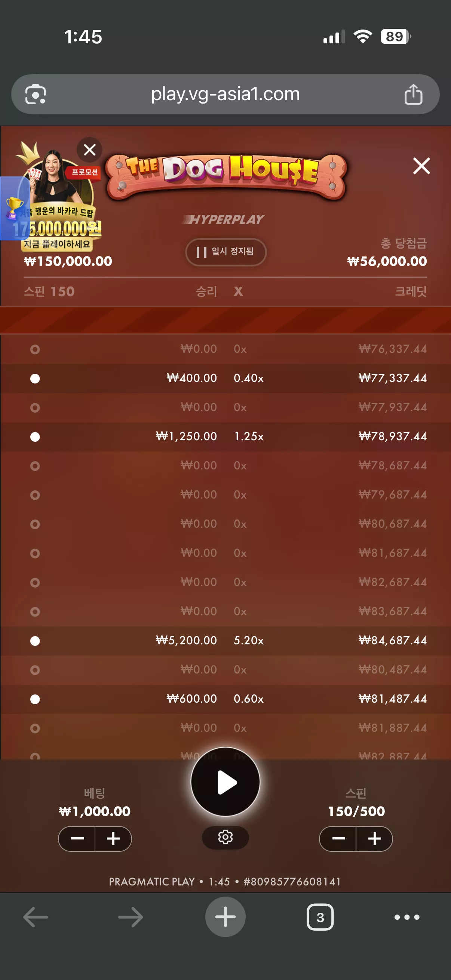The height and width of the screenshot is (980, 451).
Task: Tap the balance ₩150,000.00
Action: (x=68, y=261)
